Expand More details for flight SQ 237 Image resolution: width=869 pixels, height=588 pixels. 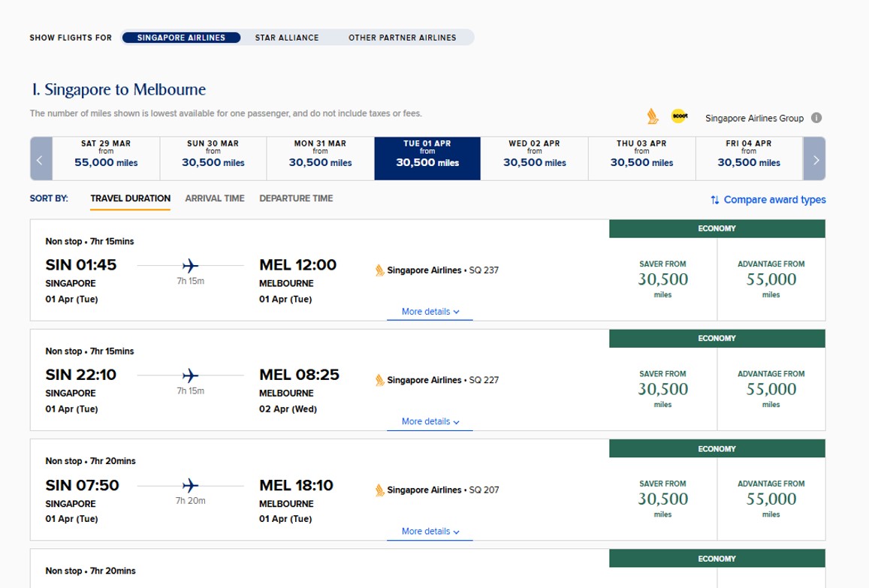[430, 312]
